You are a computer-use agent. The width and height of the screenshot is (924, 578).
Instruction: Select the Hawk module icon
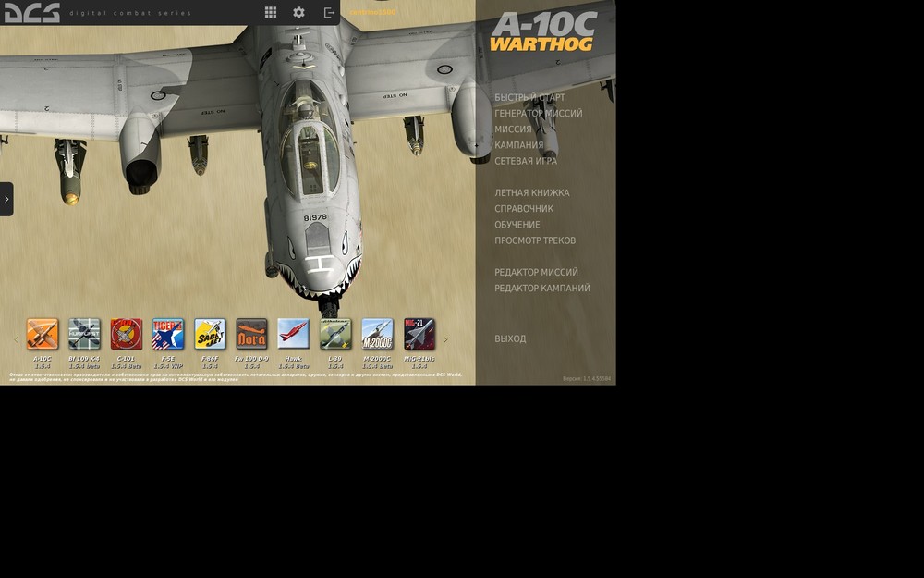294,334
